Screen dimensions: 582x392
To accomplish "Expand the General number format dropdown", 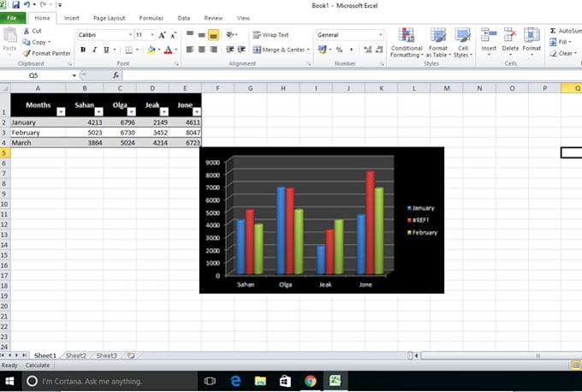I will click(x=381, y=35).
